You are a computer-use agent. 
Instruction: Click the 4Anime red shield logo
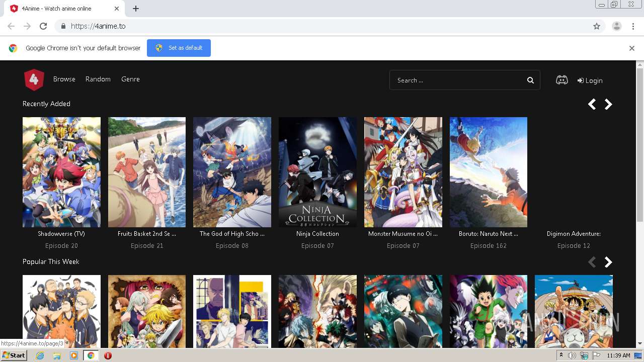(x=34, y=79)
